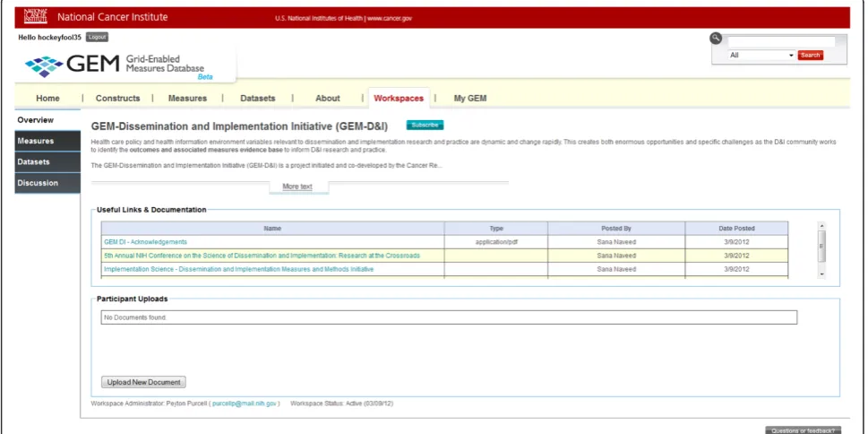The image size is (868, 434).
Task: Sort links table by Type column
Action: [x=496, y=229]
